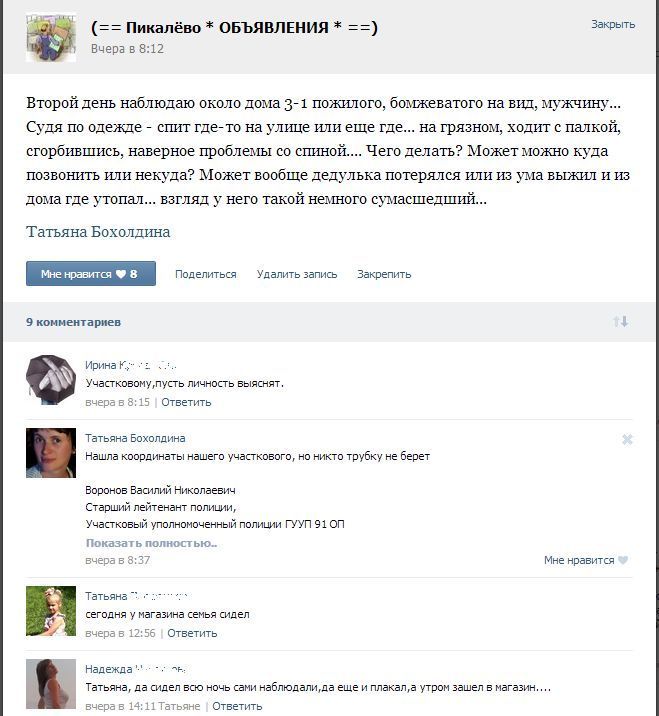Reply to Ирина's comment with Ответить

click(x=186, y=402)
